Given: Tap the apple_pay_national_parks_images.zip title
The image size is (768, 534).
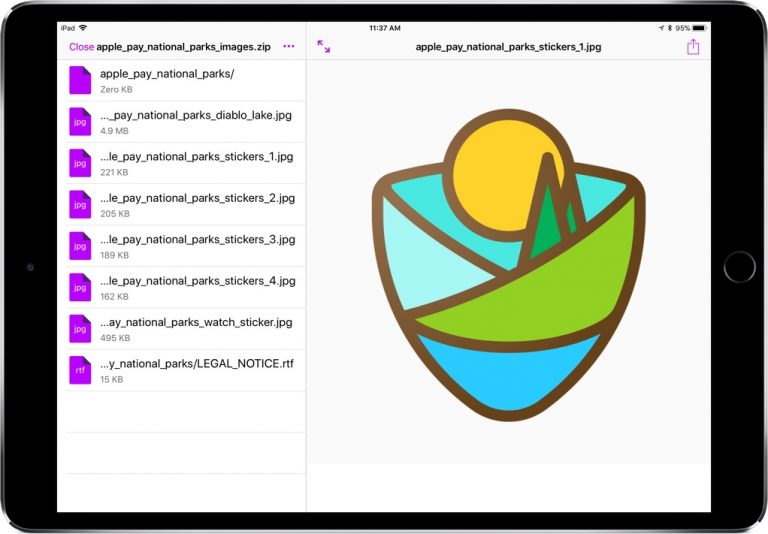Looking at the screenshot, I should click(x=184, y=47).
